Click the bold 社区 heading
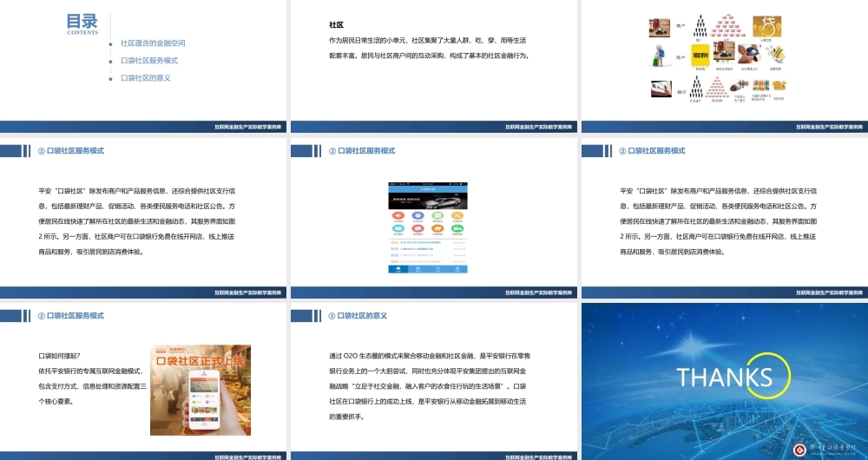The image size is (868, 460). pyautogui.click(x=336, y=25)
